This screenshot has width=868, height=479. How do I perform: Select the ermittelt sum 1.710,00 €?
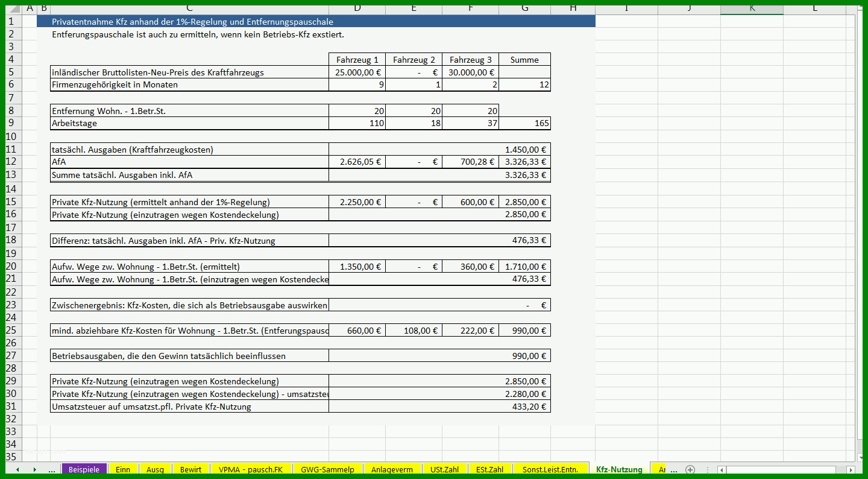click(524, 267)
